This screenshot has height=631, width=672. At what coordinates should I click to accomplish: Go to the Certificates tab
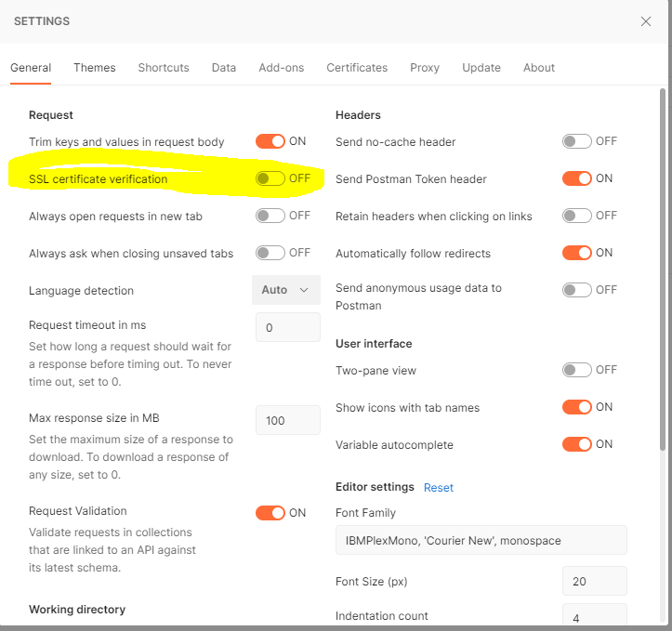pyautogui.click(x=357, y=68)
